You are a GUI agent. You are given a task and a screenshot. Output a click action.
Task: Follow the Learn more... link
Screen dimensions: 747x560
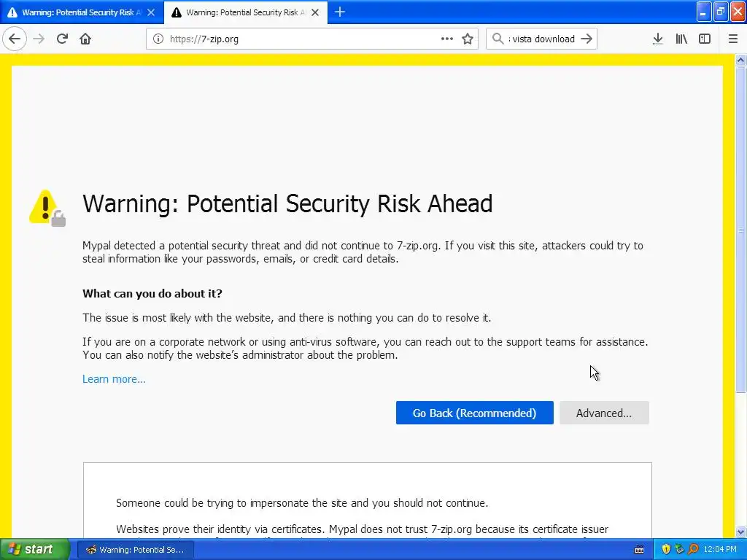point(114,379)
